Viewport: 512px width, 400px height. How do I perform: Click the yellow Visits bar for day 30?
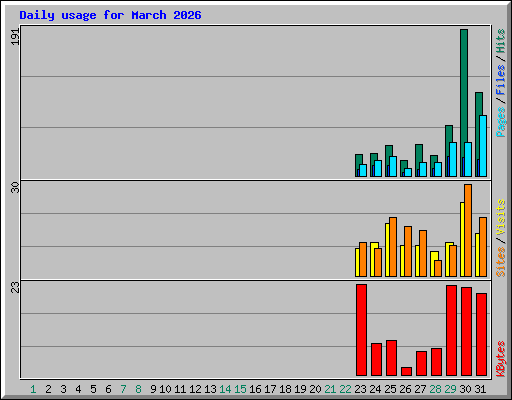[x=462, y=239]
